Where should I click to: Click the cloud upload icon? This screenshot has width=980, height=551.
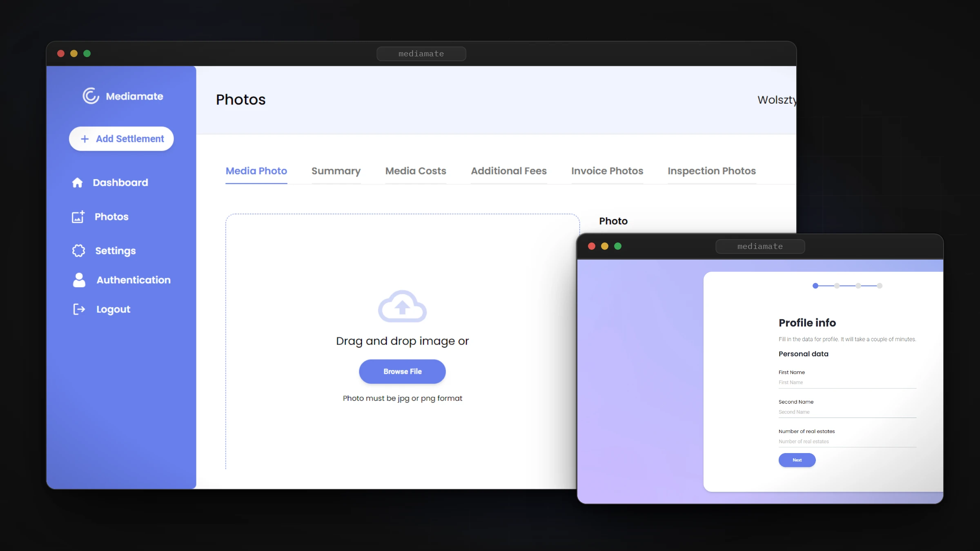tap(402, 306)
